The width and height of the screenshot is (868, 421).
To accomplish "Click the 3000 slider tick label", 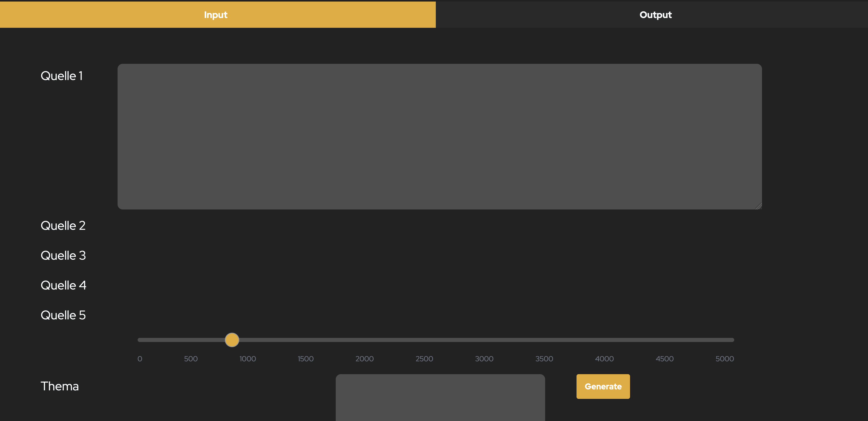I will tap(484, 359).
